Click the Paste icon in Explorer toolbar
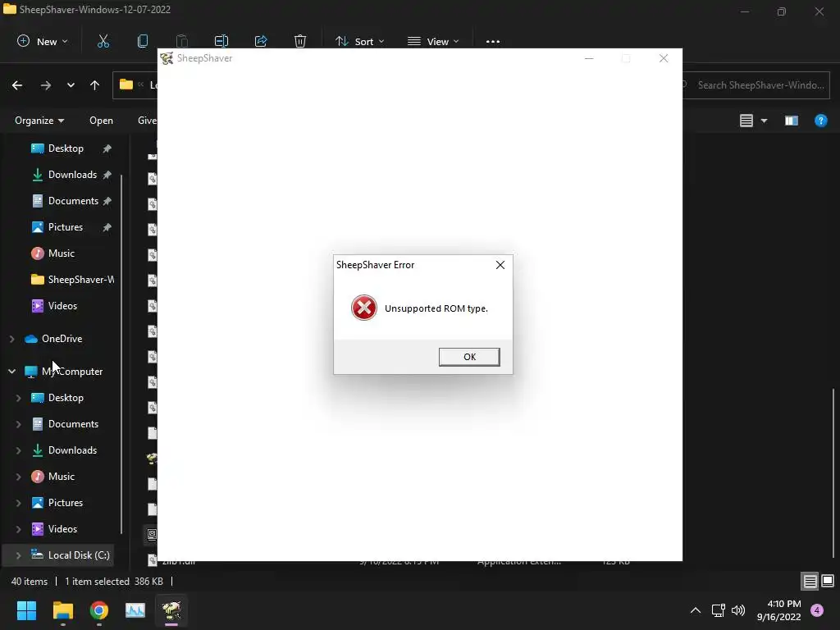This screenshot has width=840, height=630. click(182, 41)
